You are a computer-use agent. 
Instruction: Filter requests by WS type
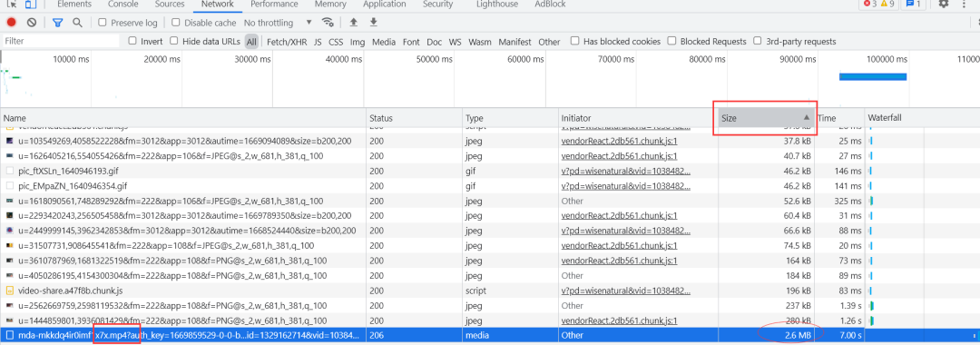tap(455, 42)
